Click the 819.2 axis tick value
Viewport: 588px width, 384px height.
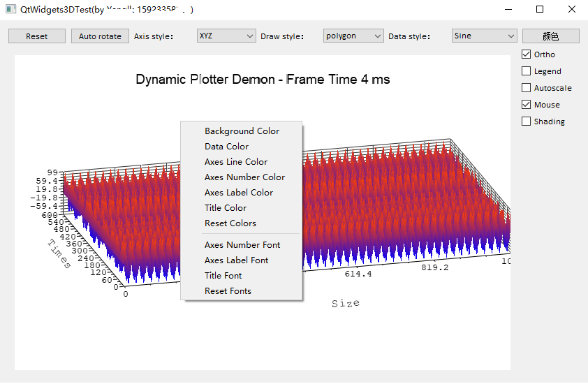pos(434,267)
